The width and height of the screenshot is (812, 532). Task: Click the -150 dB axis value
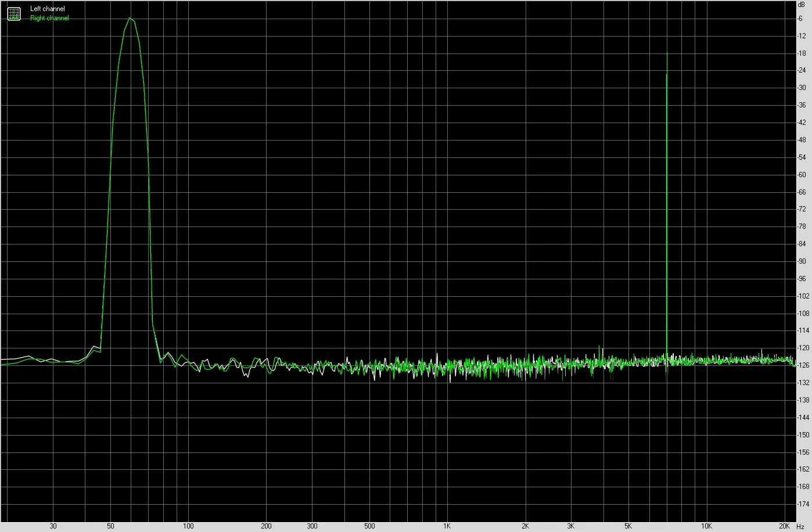[803, 434]
